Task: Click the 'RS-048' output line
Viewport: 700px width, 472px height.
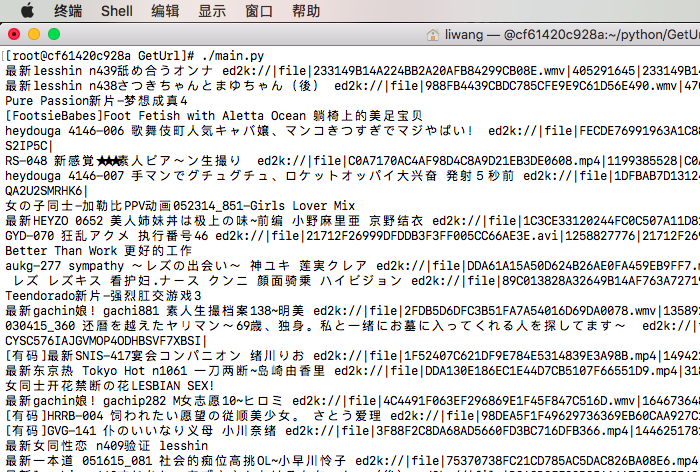Action: 353,161
